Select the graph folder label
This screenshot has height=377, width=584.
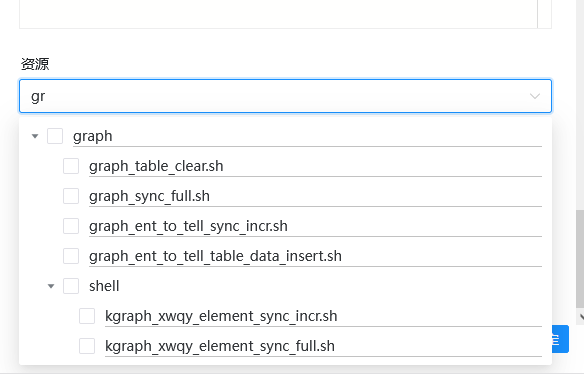93,136
